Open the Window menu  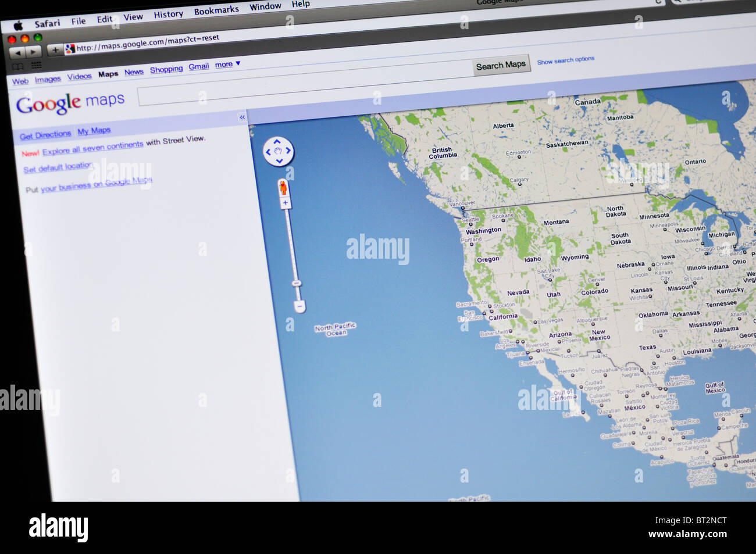(265, 6)
